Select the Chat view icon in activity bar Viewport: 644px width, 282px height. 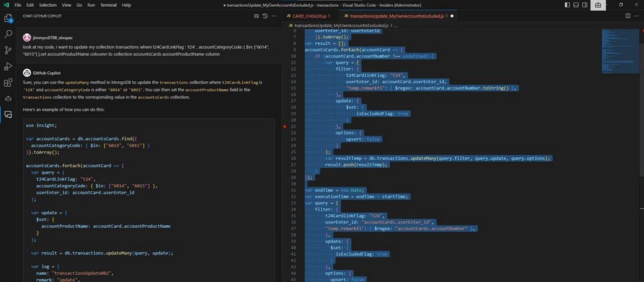coord(8,115)
